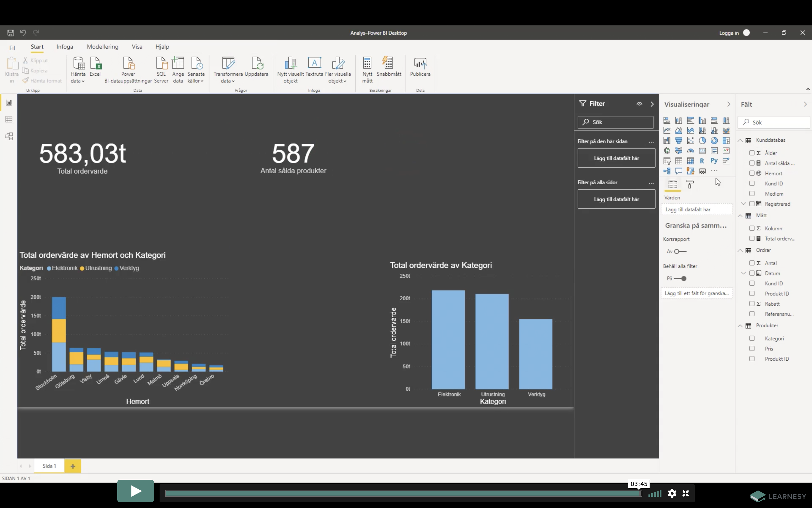Select the R script visual
The image size is (812, 508).
click(x=702, y=161)
